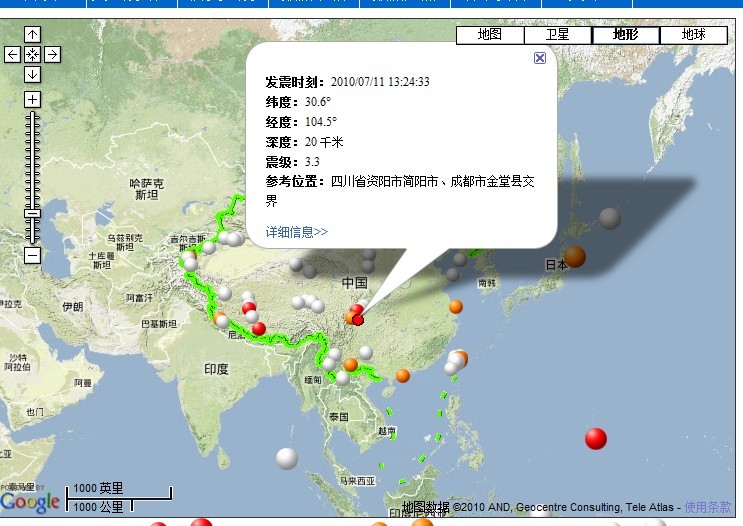Select the red outlined marker in Sichuan

pos(358,320)
